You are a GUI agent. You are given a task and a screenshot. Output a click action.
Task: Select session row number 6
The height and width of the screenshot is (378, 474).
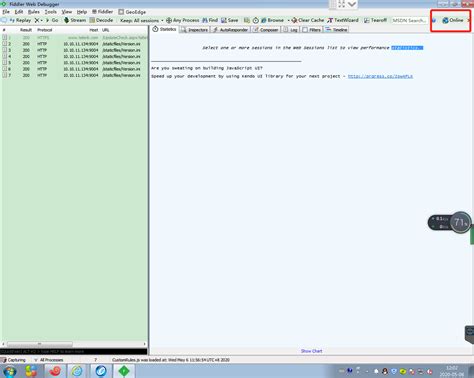[x=75, y=69]
